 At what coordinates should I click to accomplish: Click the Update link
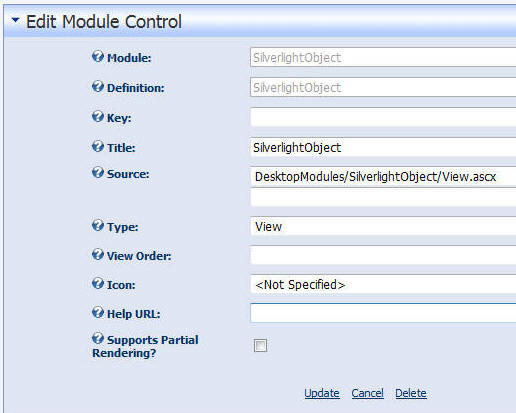[322, 393]
